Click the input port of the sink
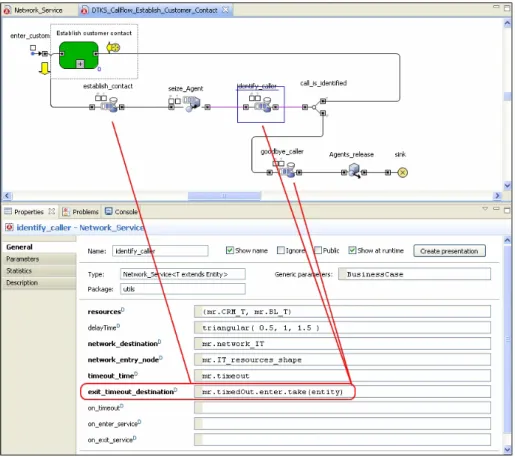 pyautogui.click(x=387, y=172)
